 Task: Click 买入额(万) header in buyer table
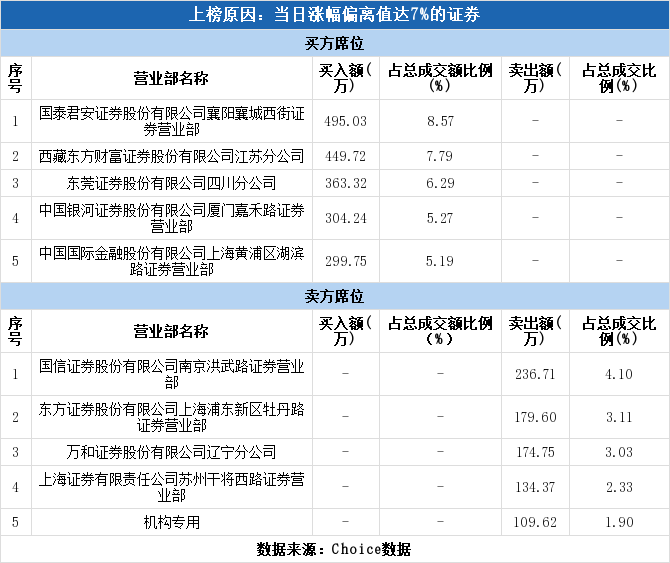(345, 78)
